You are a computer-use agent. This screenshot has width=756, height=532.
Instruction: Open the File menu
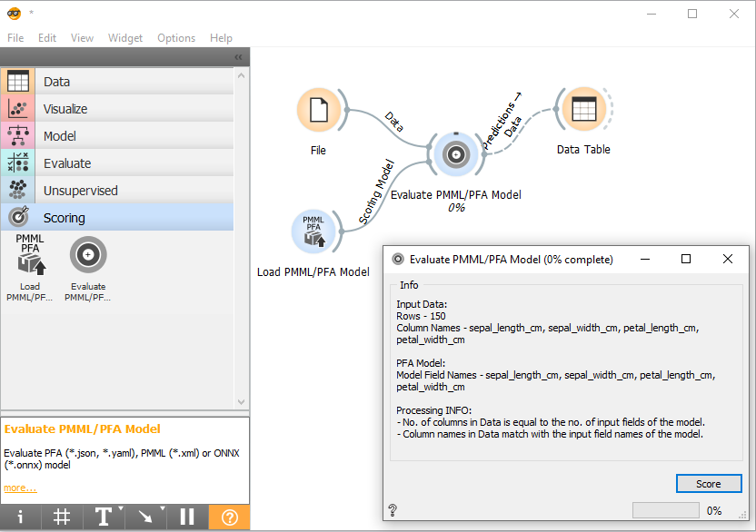pyautogui.click(x=15, y=37)
